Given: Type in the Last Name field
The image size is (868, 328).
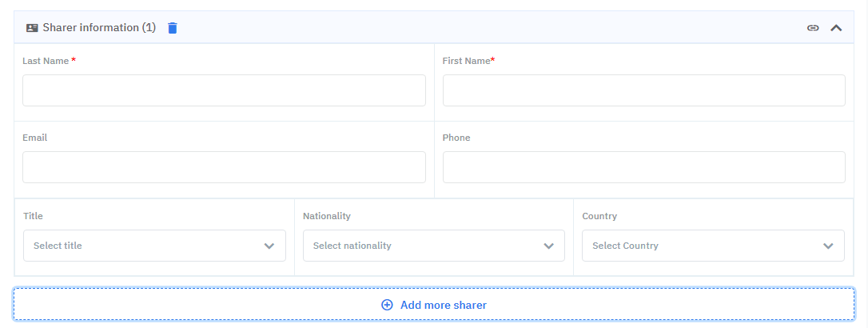Looking at the screenshot, I should click(224, 90).
